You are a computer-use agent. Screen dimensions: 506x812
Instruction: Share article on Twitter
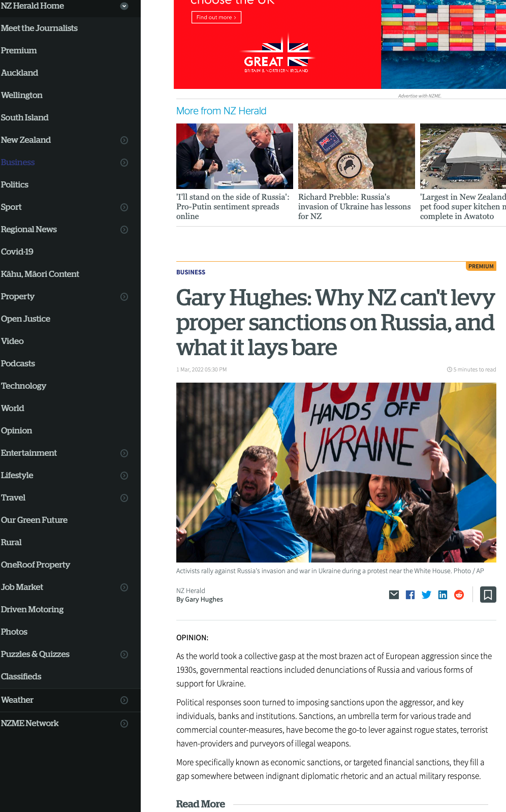pyautogui.click(x=426, y=595)
